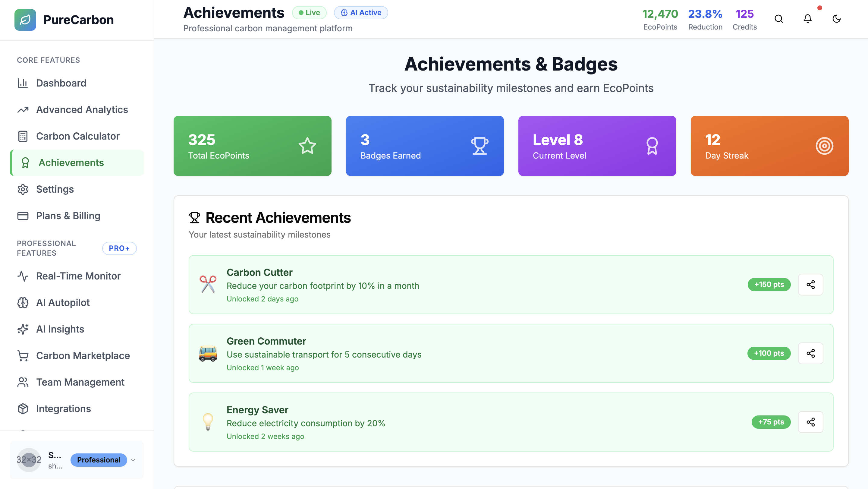Expand the user profile chevron
Image resolution: width=868 pixels, height=489 pixels.
(134, 460)
